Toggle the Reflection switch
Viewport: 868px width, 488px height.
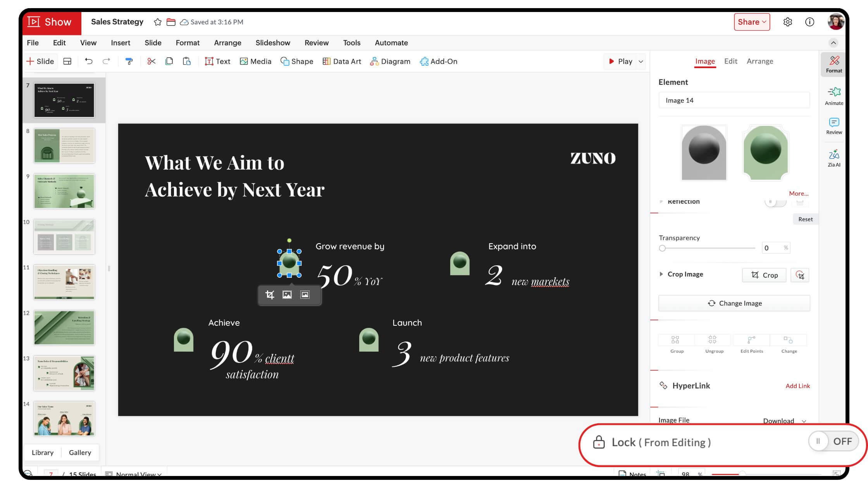775,201
